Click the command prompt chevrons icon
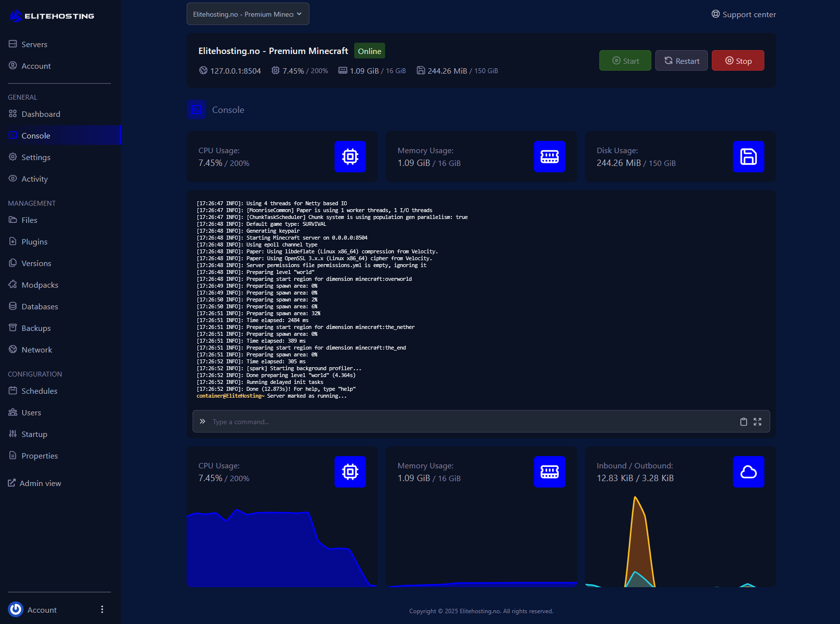The height and width of the screenshot is (624, 840). click(202, 421)
